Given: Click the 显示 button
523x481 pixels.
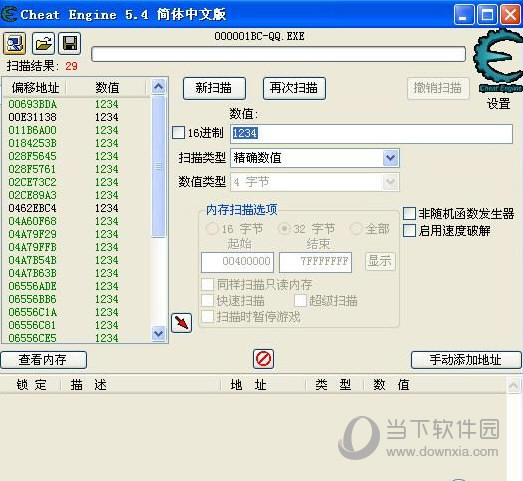Looking at the screenshot, I should tap(380, 261).
